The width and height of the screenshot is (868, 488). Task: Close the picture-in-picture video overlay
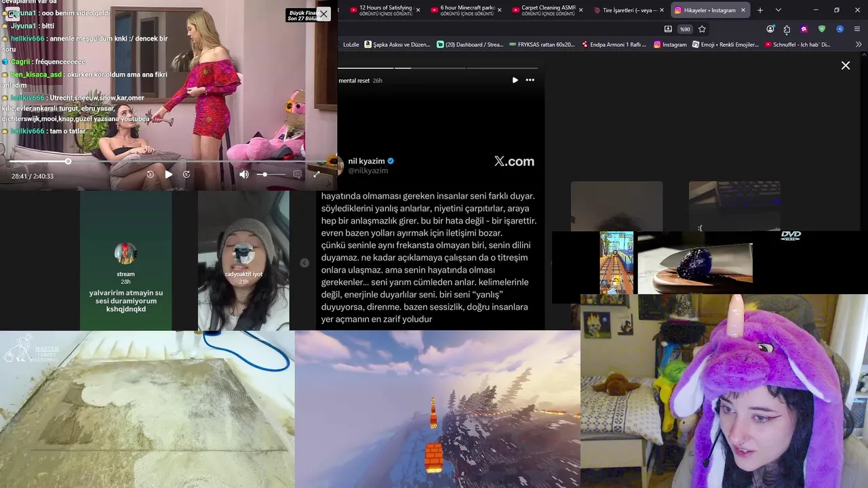(323, 14)
